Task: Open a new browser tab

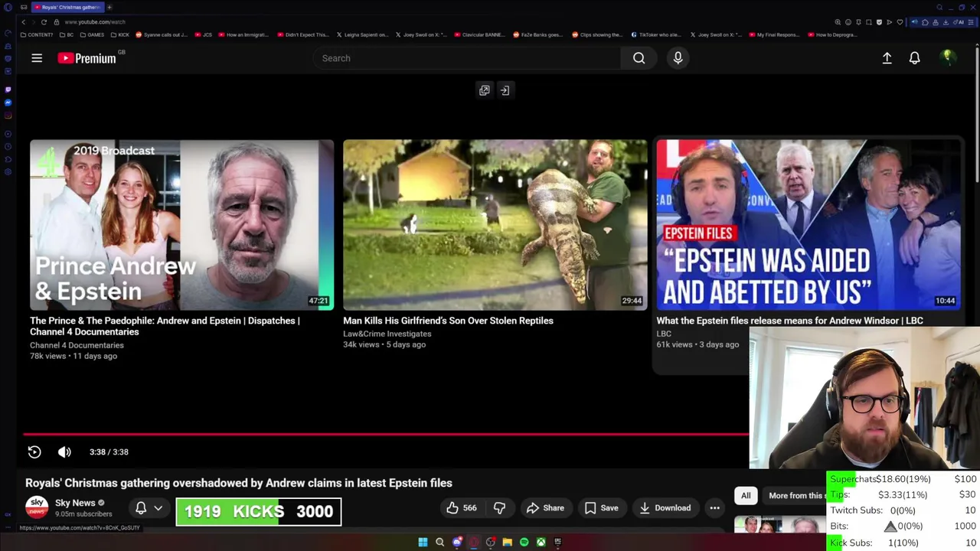Action: tap(109, 7)
